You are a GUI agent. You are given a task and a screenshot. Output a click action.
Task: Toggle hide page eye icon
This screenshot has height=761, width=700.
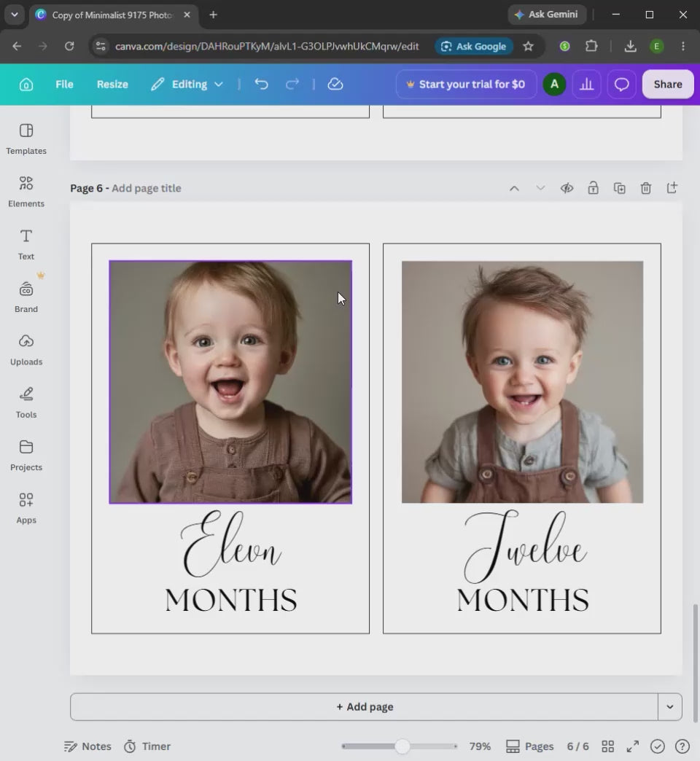click(x=567, y=188)
